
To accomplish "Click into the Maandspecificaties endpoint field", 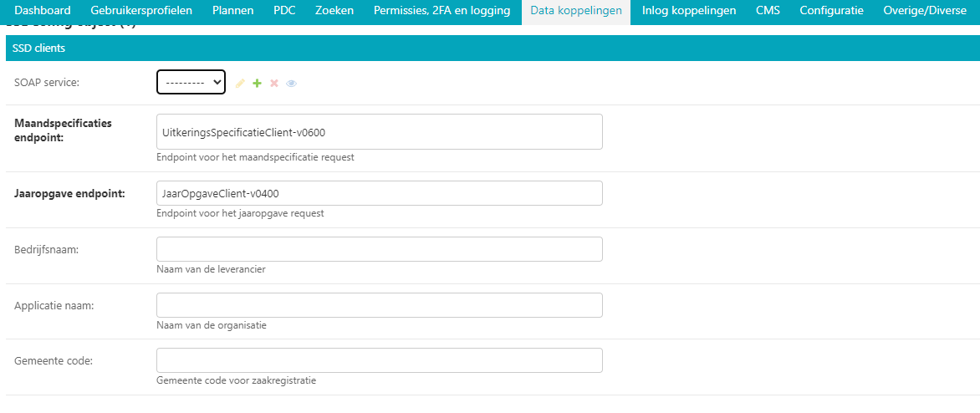I will tap(379, 132).
